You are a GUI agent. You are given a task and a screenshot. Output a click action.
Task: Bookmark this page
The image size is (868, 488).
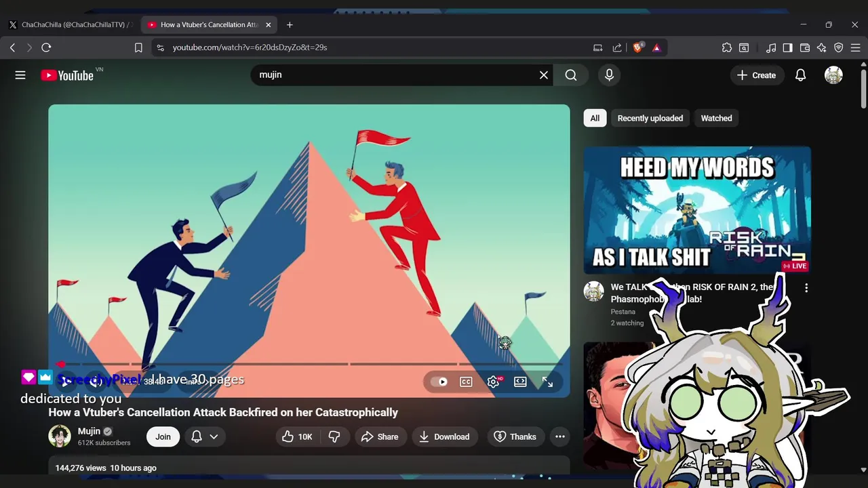point(138,47)
